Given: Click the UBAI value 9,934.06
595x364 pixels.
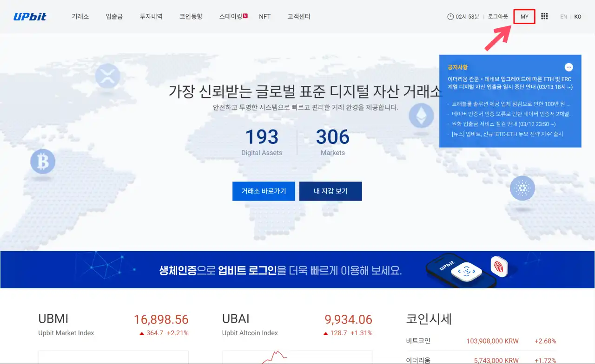Looking at the screenshot, I should tap(349, 319).
